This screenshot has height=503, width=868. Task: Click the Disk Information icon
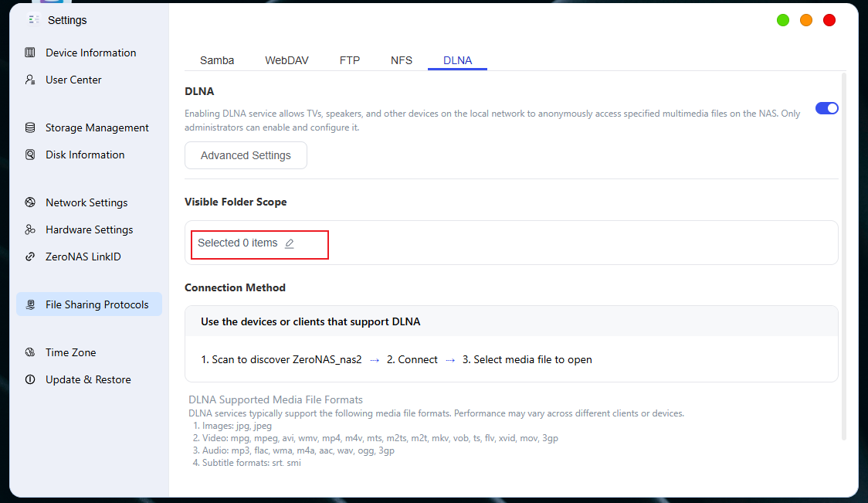pyautogui.click(x=30, y=155)
